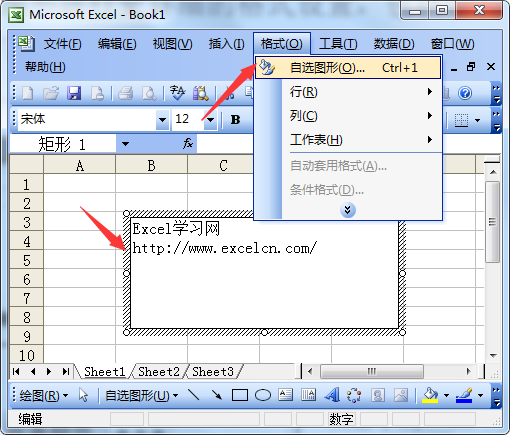Click the Line Color brush icon

464,395
